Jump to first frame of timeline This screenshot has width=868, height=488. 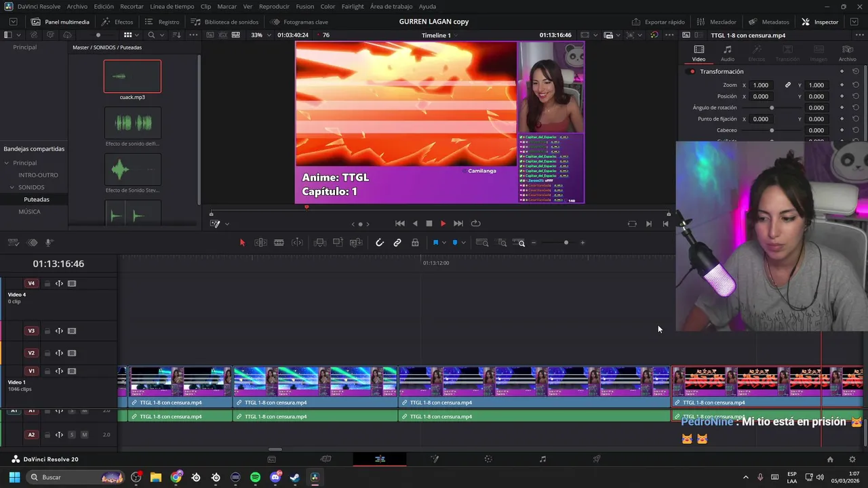[400, 224]
